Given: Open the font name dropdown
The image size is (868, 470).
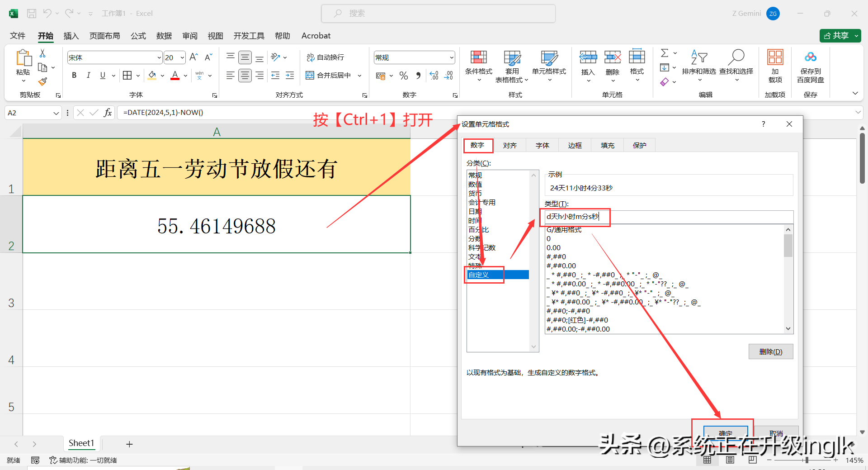Looking at the screenshot, I should tap(159, 57).
